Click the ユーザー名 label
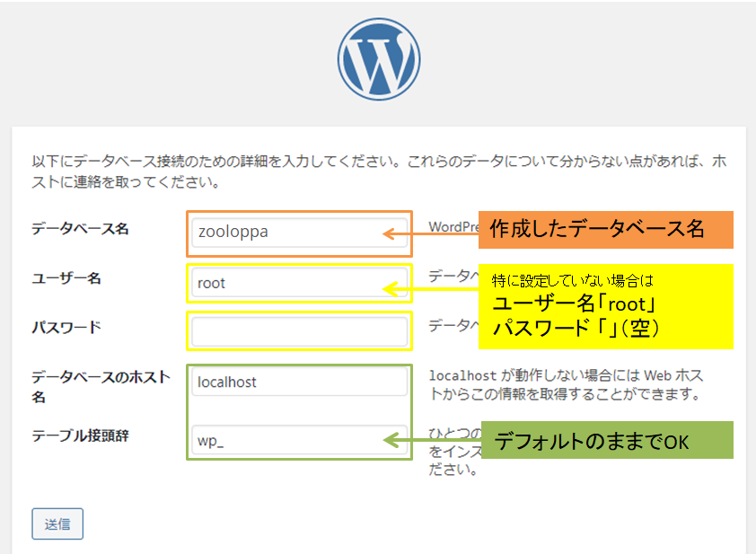 click(66, 278)
